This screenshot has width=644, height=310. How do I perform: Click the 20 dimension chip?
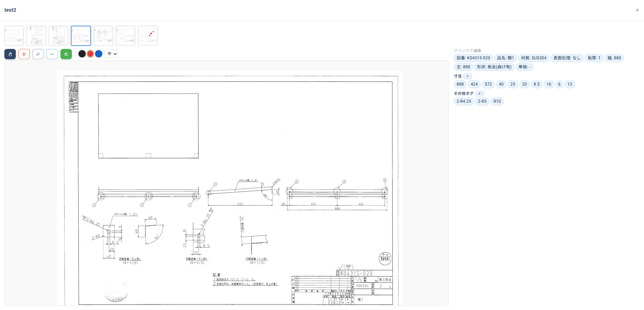(524, 84)
